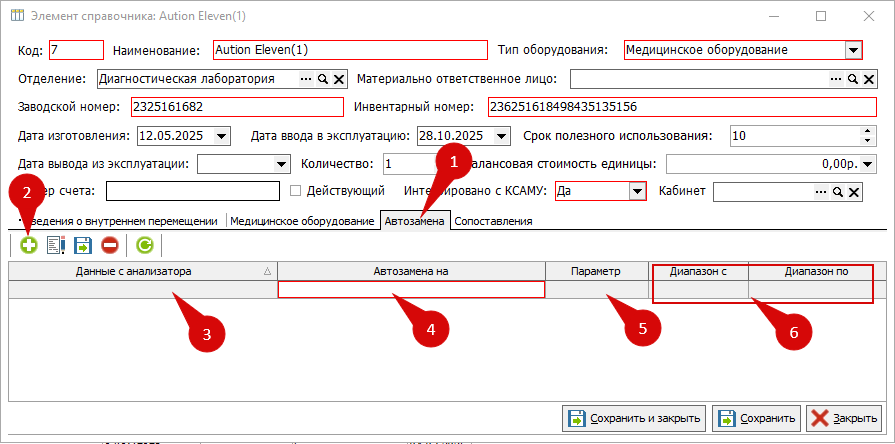Click the Сохранить и закрыть button
The image size is (895, 444).
tap(633, 418)
